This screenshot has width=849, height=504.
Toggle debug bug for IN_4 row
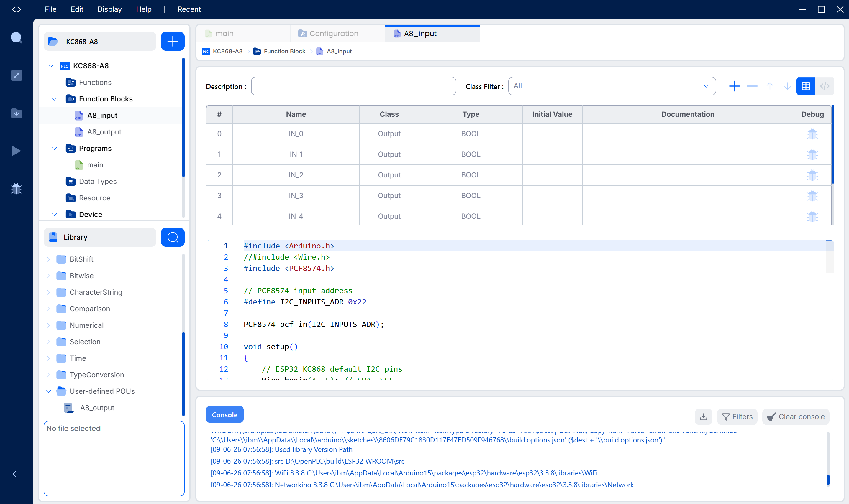pyautogui.click(x=812, y=216)
